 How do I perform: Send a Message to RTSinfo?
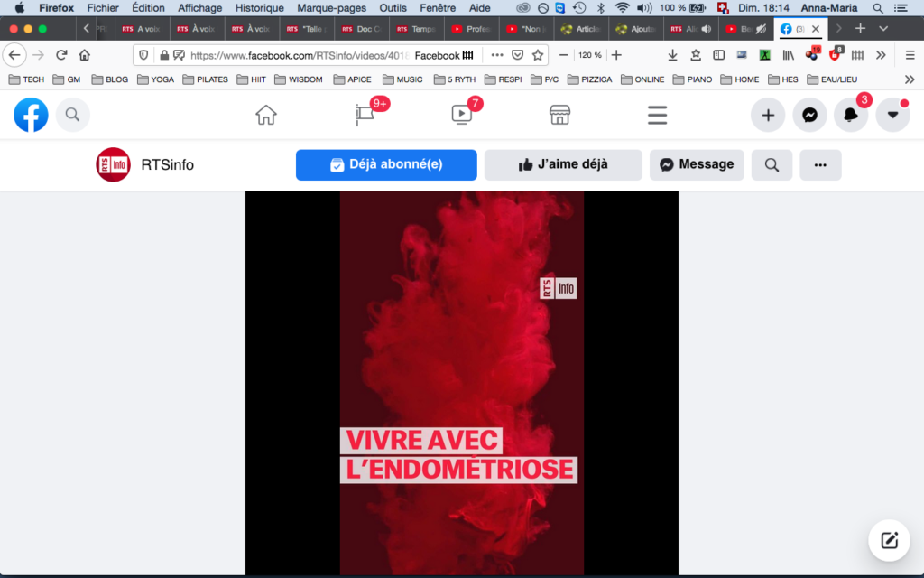click(x=697, y=165)
